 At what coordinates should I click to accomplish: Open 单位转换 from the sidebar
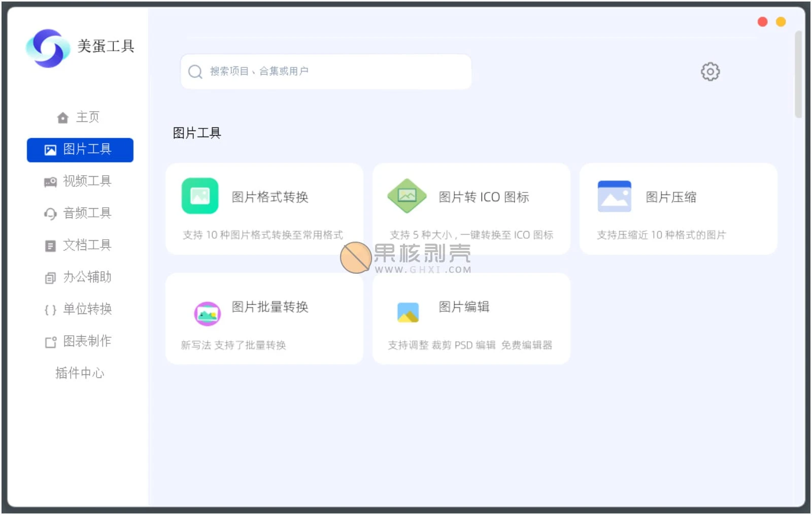point(80,309)
